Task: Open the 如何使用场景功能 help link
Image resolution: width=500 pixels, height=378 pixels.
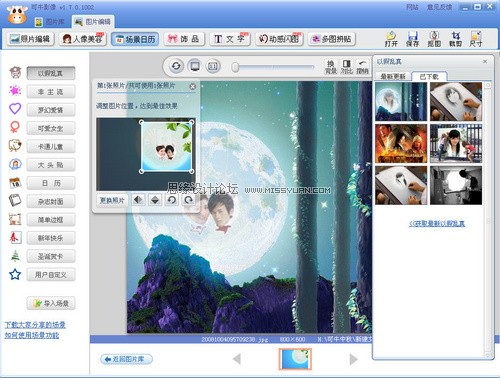Action: click(x=32, y=335)
